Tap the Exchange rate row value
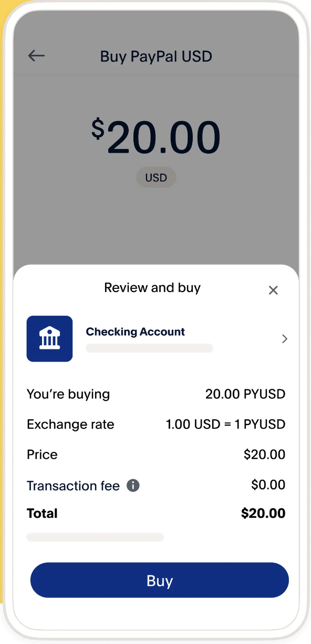The image size is (311, 644). (225, 425)
